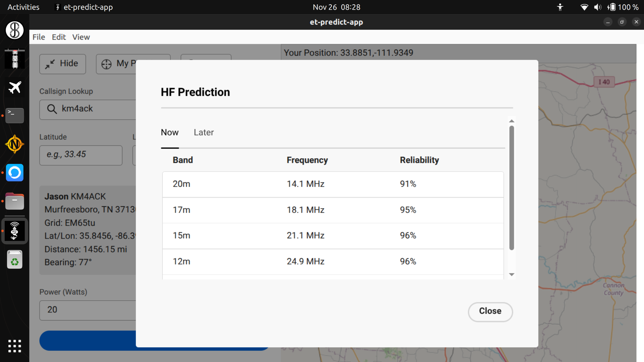644x362 pixels.
Task: Click the scroll up arrow in prediction list
Action: (512, 121)
